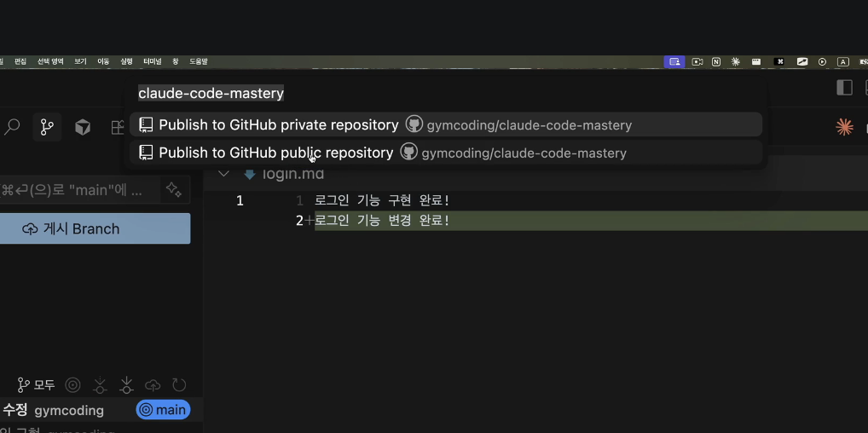Screen dimensions: 868x433
Task: Open the Extensions blocks icon in activity bar
Action: pos(118,127)
